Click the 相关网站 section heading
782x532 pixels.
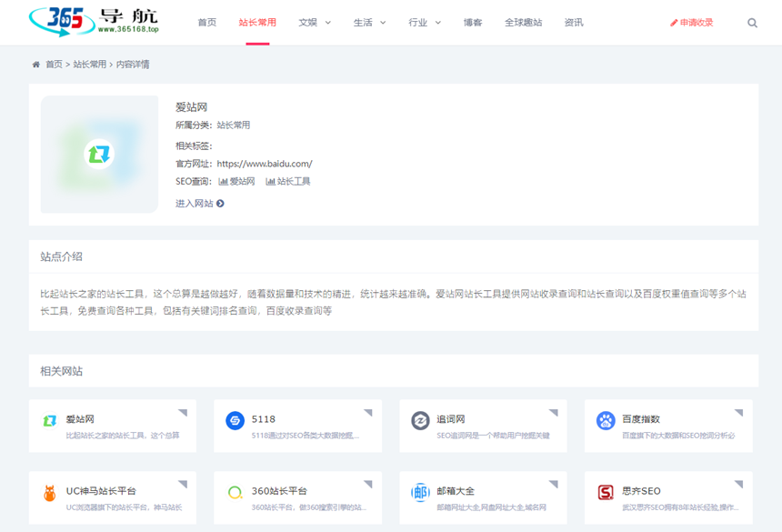[x=61, y=371]
